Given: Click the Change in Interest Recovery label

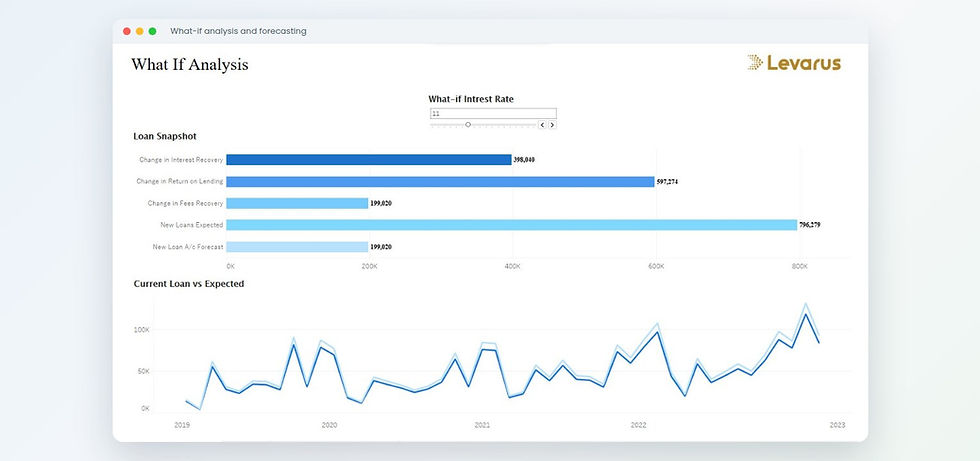Looking at the screenshot, I should 181,160.
